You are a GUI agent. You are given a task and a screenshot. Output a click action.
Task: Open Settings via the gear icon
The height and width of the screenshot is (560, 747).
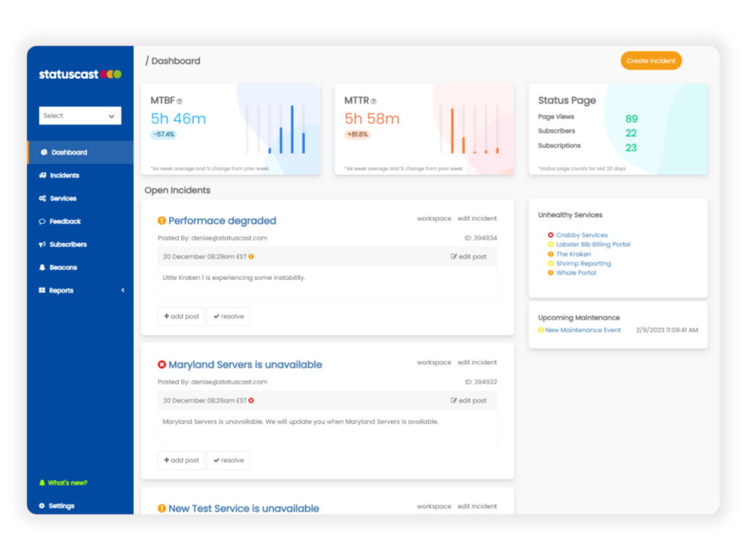coord(43,505)
